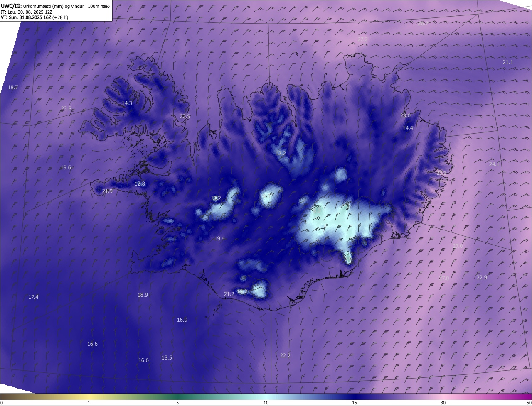532x406 pixels.
Task: Select the 14.4 value label
Action: (408, 128)
